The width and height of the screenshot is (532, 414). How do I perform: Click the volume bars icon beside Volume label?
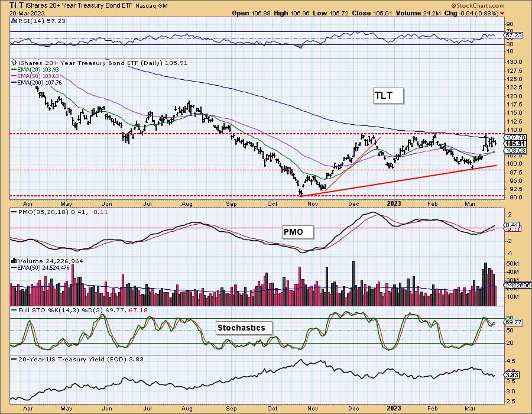pos(14,261)
